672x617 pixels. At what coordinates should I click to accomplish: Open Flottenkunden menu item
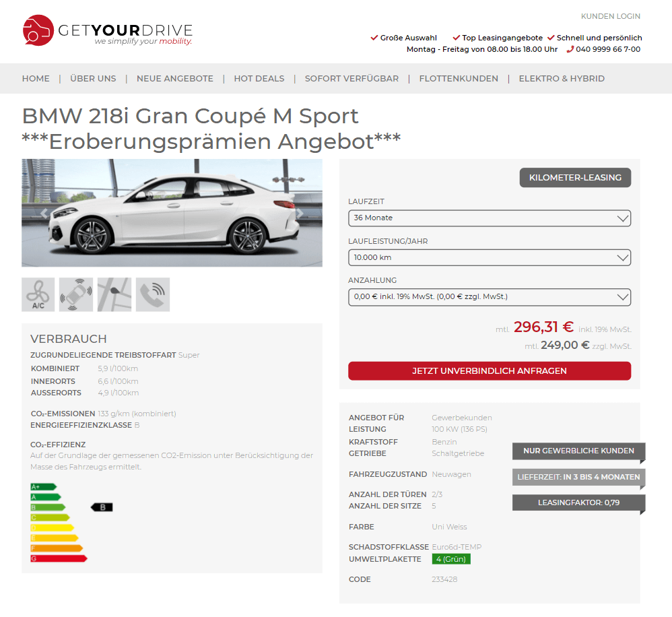click(x=459, y=78)
